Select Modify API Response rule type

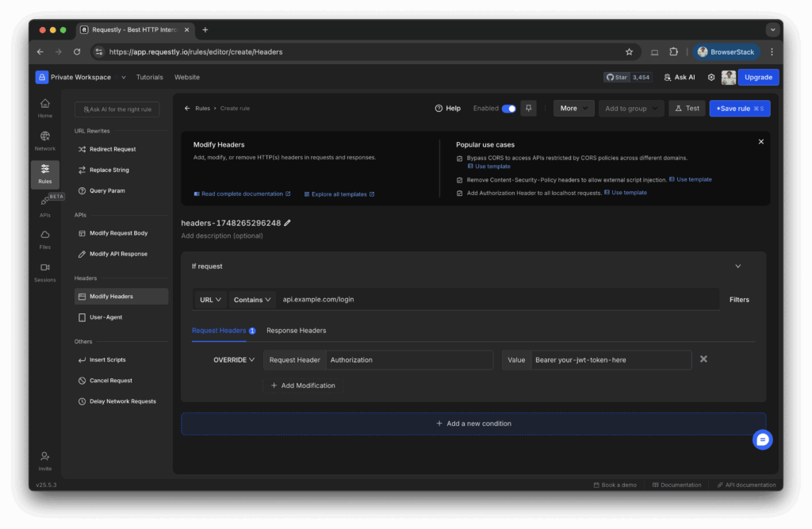[121, 254]
